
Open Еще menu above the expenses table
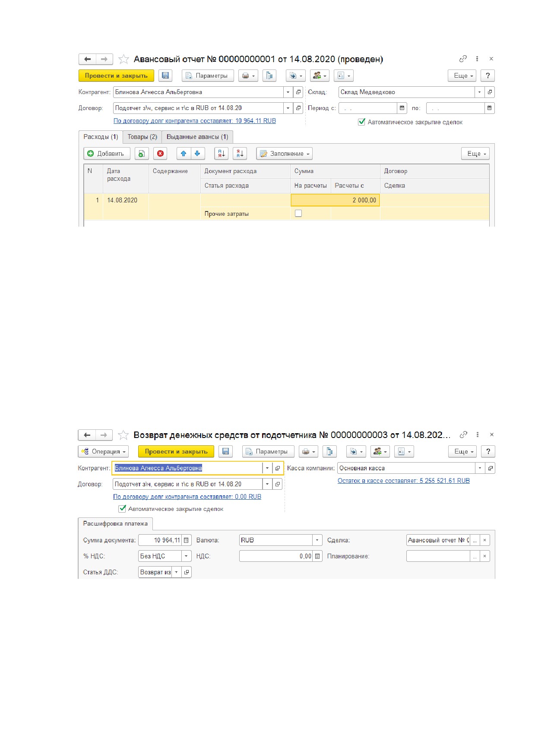point(475,154)
